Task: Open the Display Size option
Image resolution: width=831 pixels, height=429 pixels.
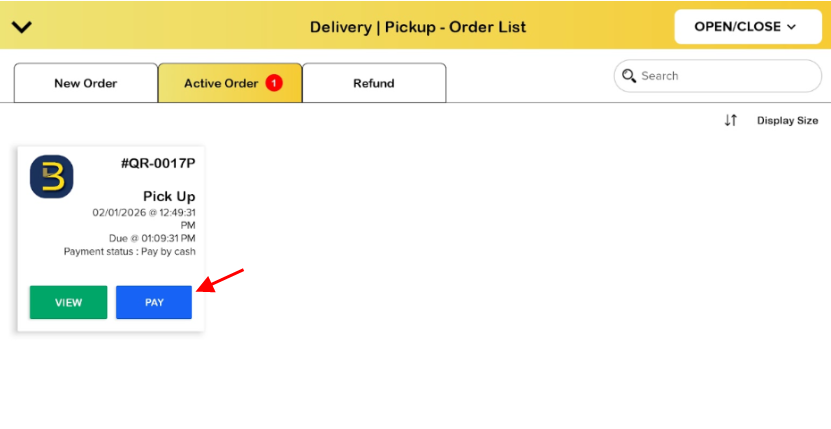Action: pos(787,120)
